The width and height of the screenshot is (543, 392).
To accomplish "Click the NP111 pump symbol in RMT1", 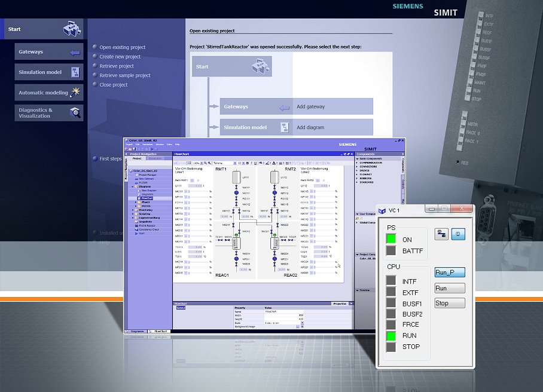I will [x=237, y=192].
